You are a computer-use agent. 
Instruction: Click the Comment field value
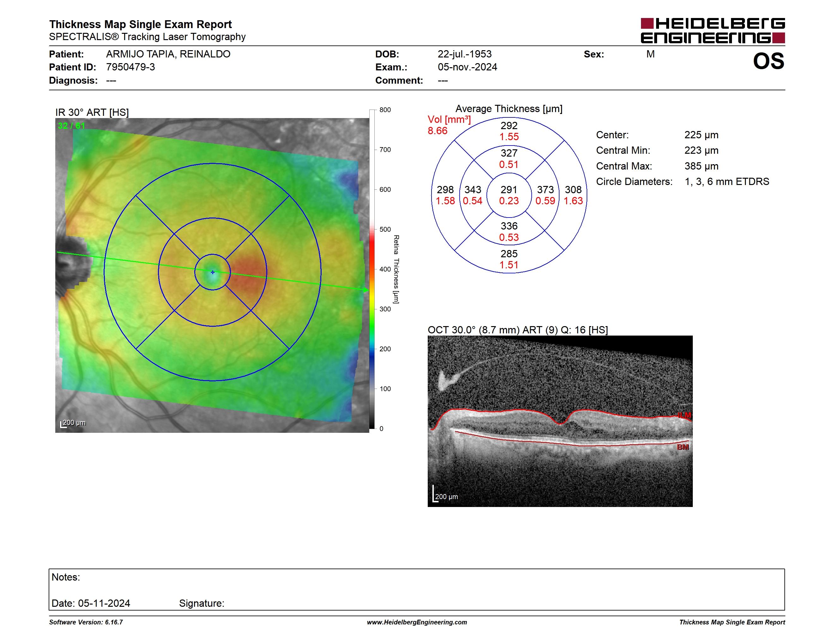pyautogui.click(x=443, y=80)
